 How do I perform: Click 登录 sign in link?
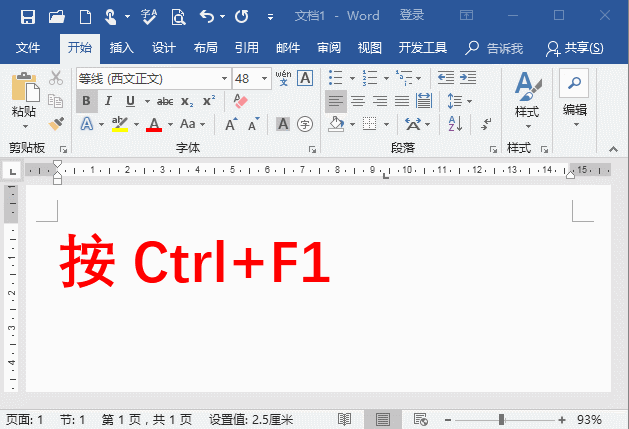412,15
